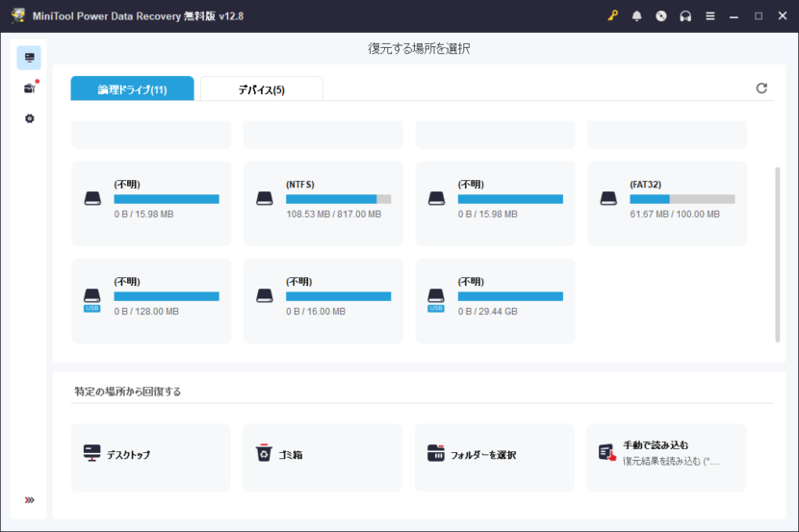Click the disc media icon in title bar
799x532 pixels.
click(660, 16)
